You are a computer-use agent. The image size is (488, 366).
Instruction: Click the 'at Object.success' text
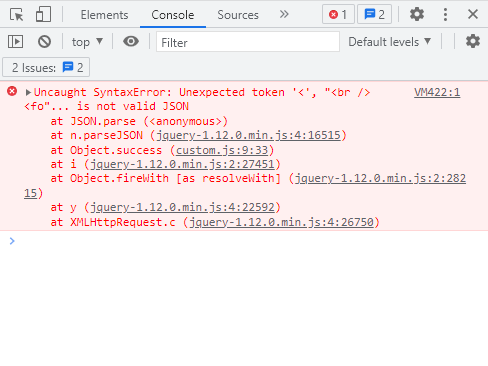[x=106, y=150]
